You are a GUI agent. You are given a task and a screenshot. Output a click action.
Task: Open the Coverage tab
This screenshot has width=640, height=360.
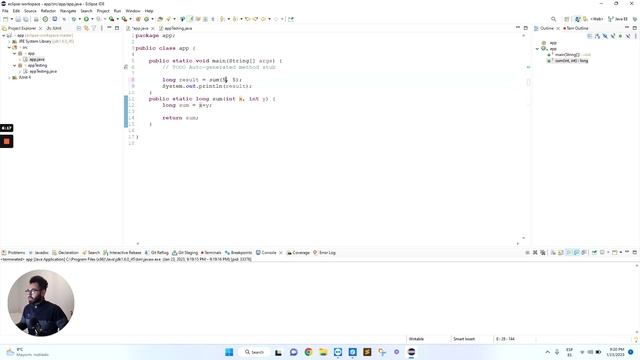coord(298,253)
